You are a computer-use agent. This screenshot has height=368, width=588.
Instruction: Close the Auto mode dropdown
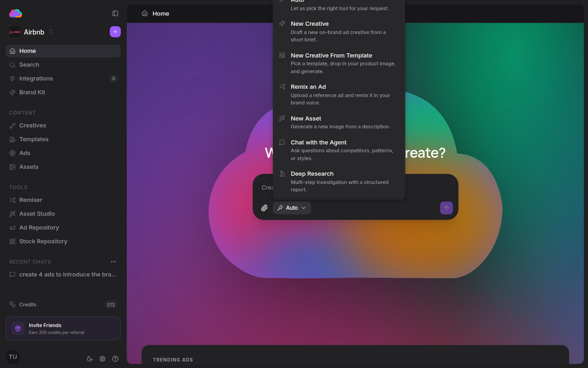(x=292, y=208)
